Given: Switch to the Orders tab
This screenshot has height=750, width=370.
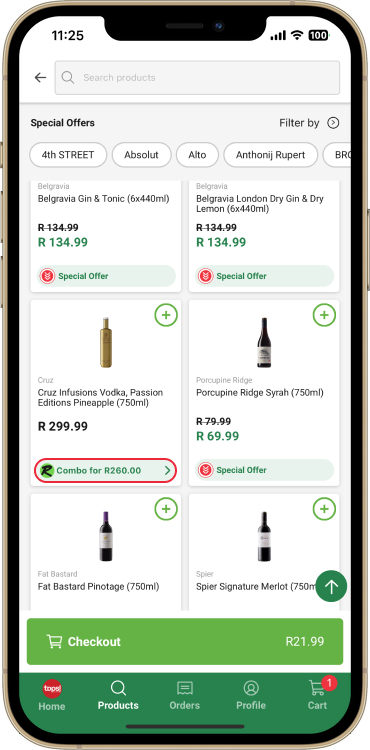Looking at the screenshot, I should pyautogui.click(x=185, y=695).
